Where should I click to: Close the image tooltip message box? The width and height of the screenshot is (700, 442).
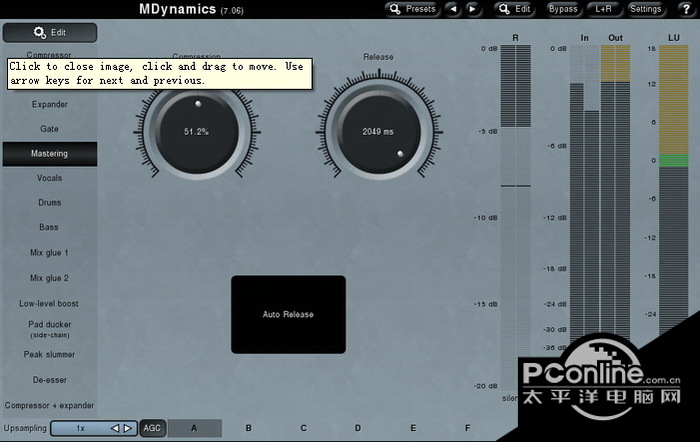coord(160,74)
